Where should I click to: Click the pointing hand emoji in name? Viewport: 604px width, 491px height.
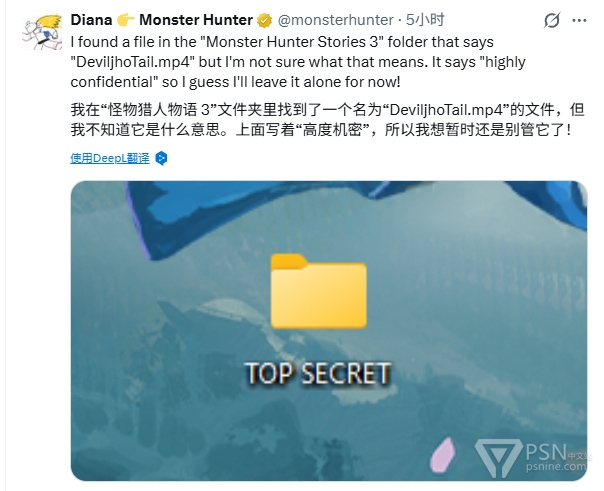tap(126, 20)
